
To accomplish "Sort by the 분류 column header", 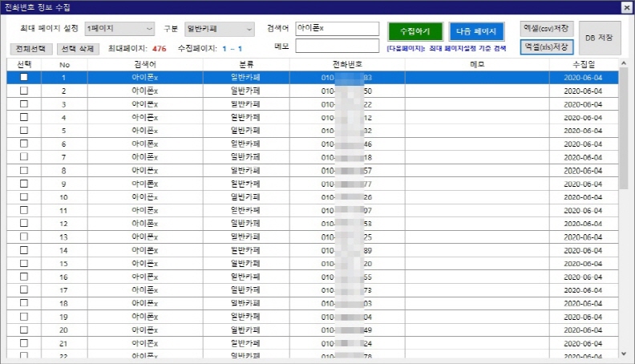I will coord(246,64).
